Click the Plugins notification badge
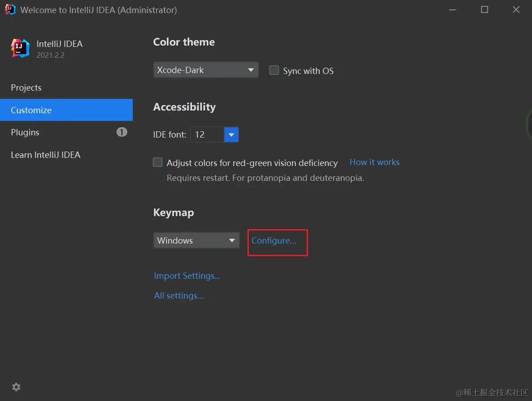Image resolution: width=532 pixels, height=401 pixels. (121, 132)
